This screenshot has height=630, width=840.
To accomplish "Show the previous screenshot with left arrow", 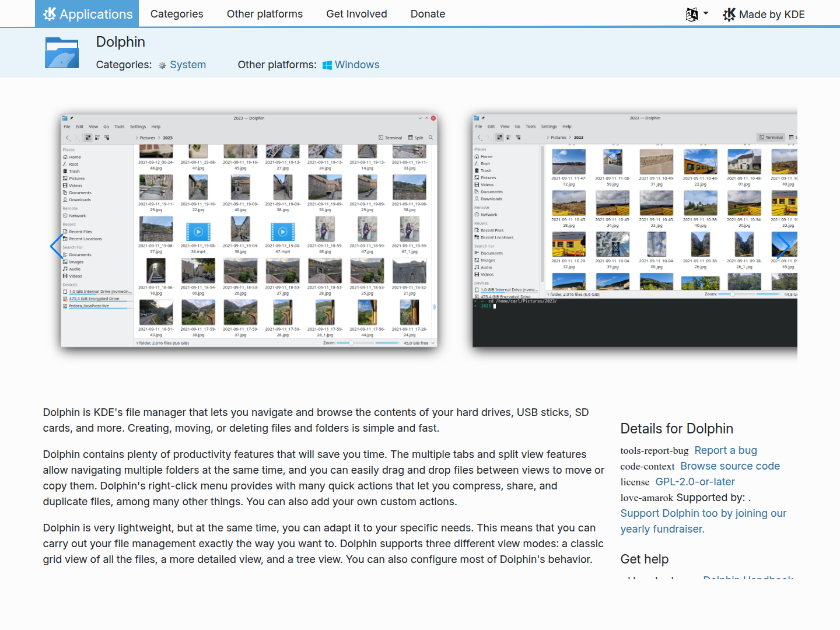I will point(56,246).
